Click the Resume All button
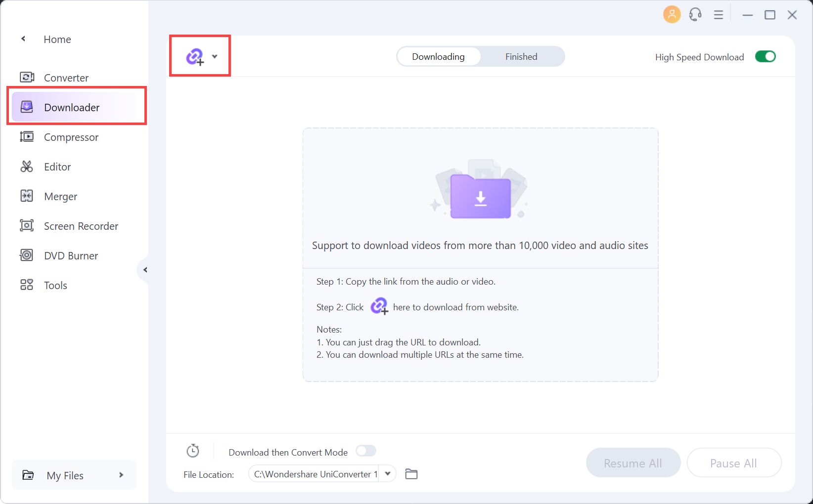The width and height of the screenshot is (813, 504). point(632,463)
